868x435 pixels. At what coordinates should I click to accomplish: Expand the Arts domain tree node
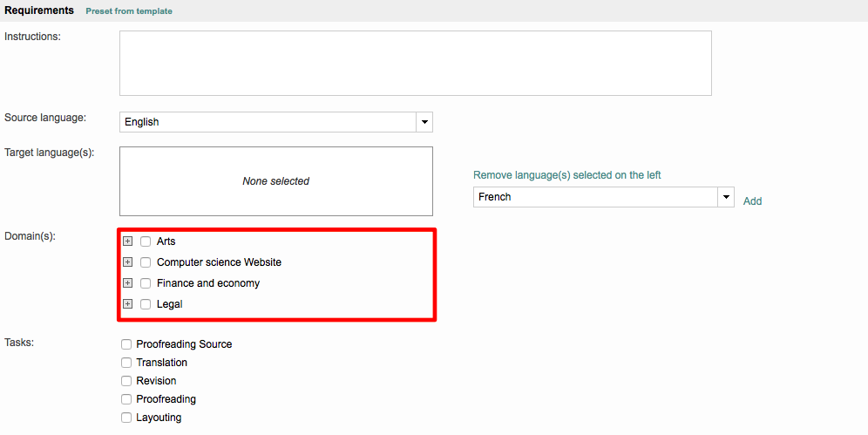click(127, 241)
